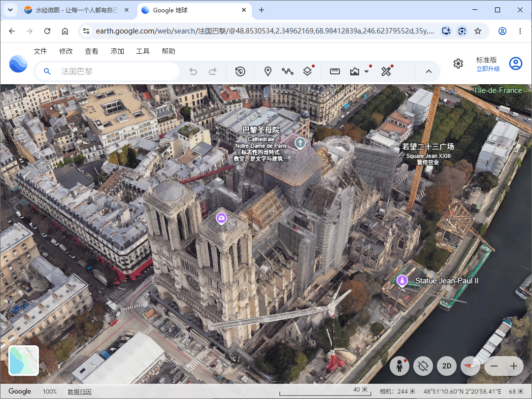Click the undo arrow icon
The width and height of the screenshot is (532, 399).
click(193, 71)
